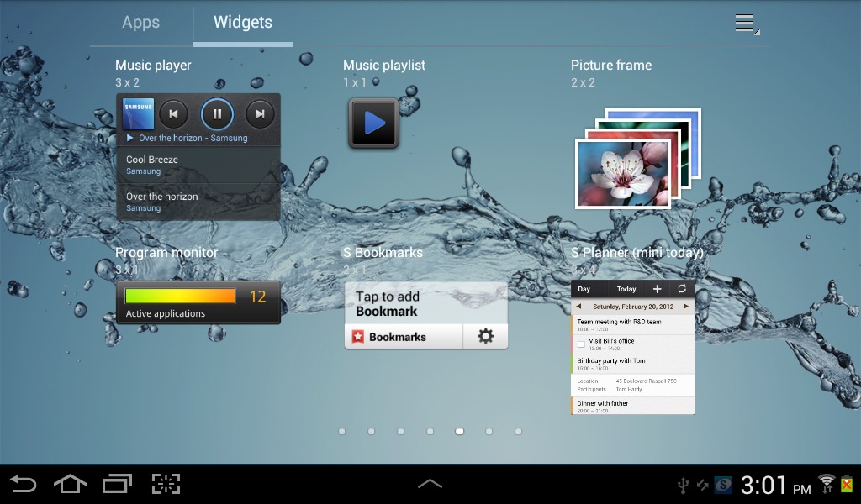Select the Picture frame widget title
The image size is (861, 504).
click(x=611, y=66)
